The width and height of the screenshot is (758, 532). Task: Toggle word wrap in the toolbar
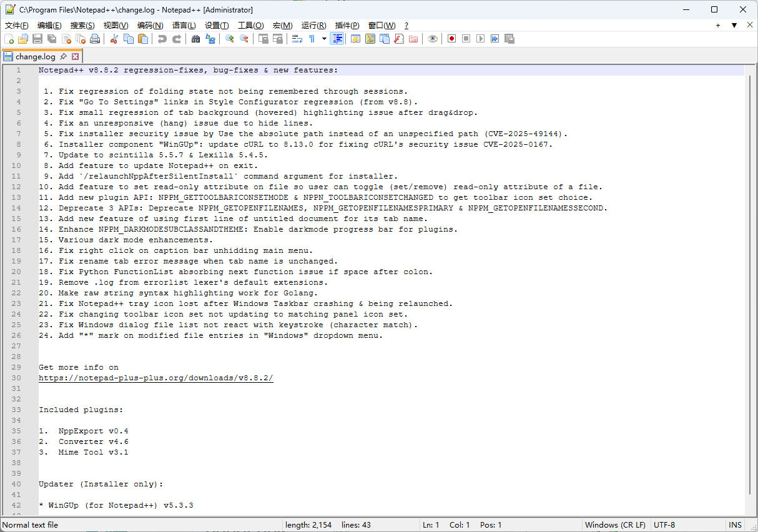(297, 39)
